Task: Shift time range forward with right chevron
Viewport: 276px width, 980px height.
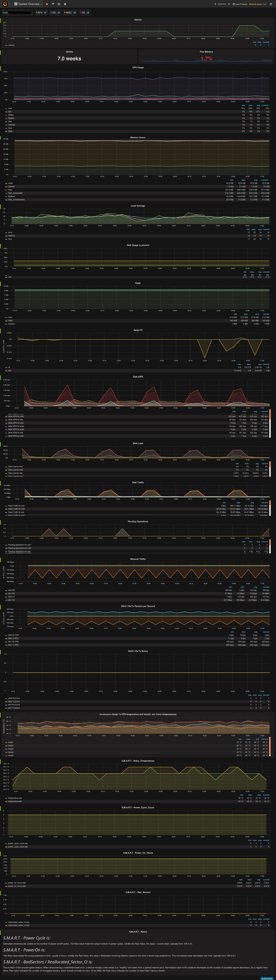Action: [x=229, y=4]
